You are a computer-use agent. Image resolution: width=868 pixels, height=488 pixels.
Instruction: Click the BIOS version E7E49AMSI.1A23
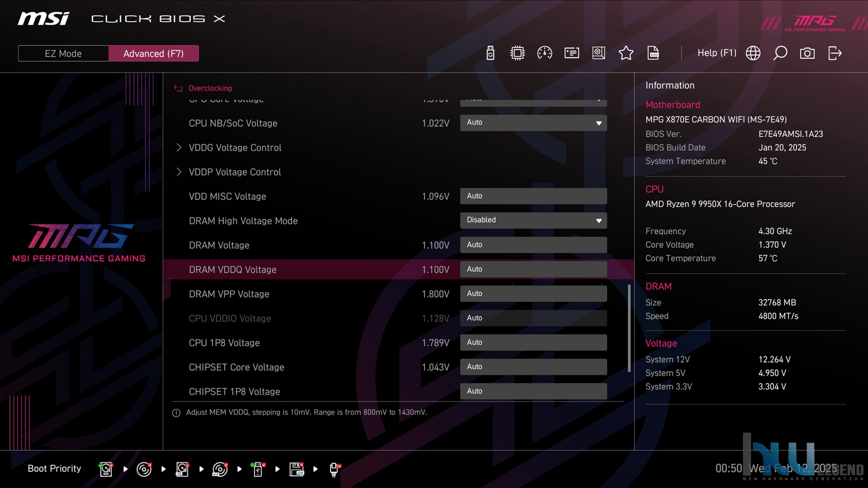click(790, 134)
